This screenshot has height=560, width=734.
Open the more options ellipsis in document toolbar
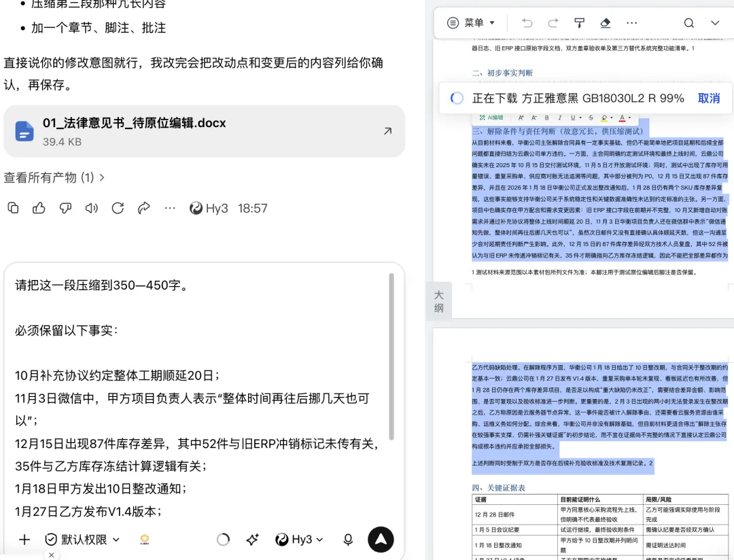click(631, 23)
